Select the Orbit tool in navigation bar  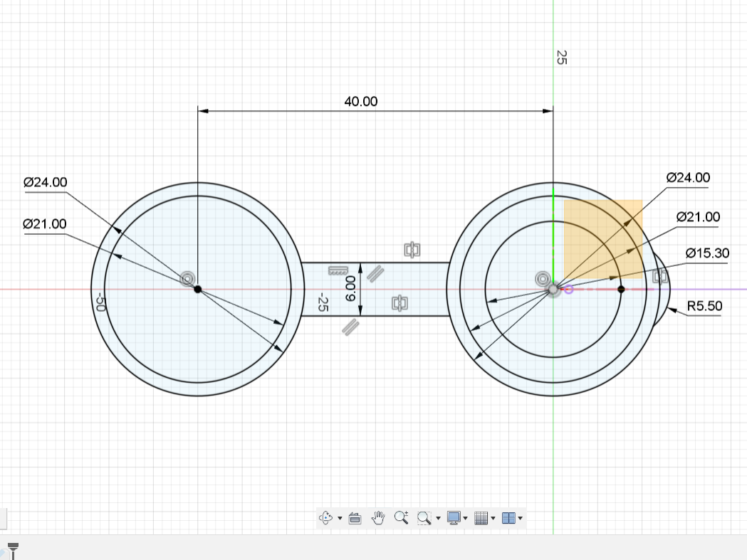click(x=327, y=519)
